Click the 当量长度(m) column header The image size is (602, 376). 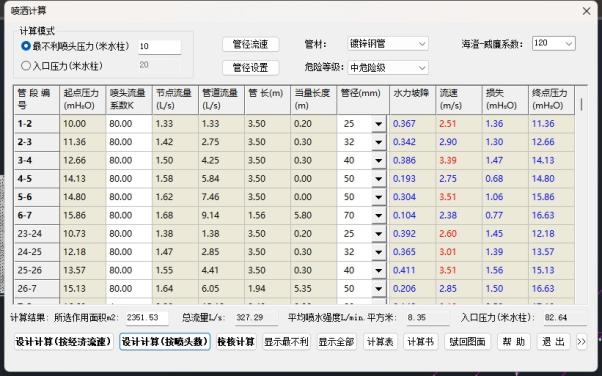[x=314, y=100]
